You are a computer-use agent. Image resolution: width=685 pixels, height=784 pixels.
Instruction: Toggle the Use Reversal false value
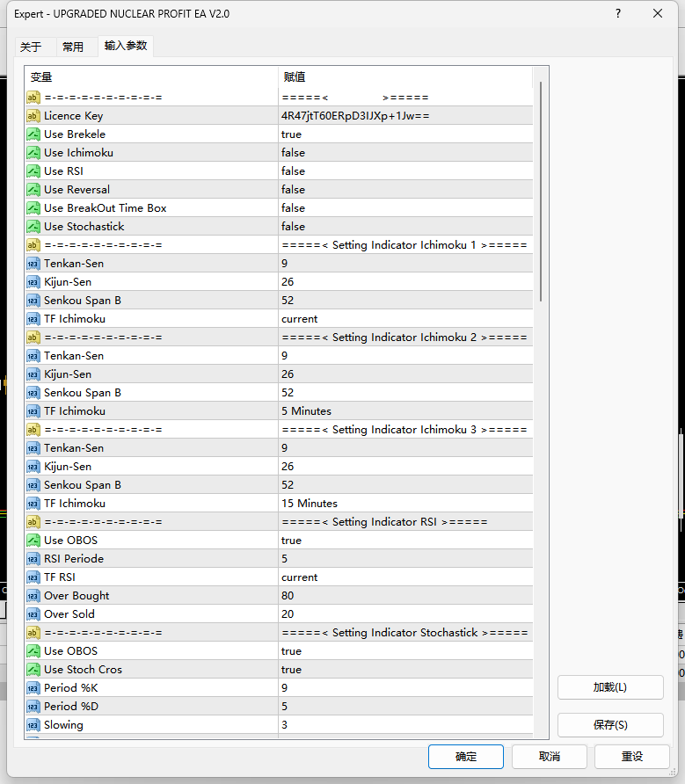(405, 190)
